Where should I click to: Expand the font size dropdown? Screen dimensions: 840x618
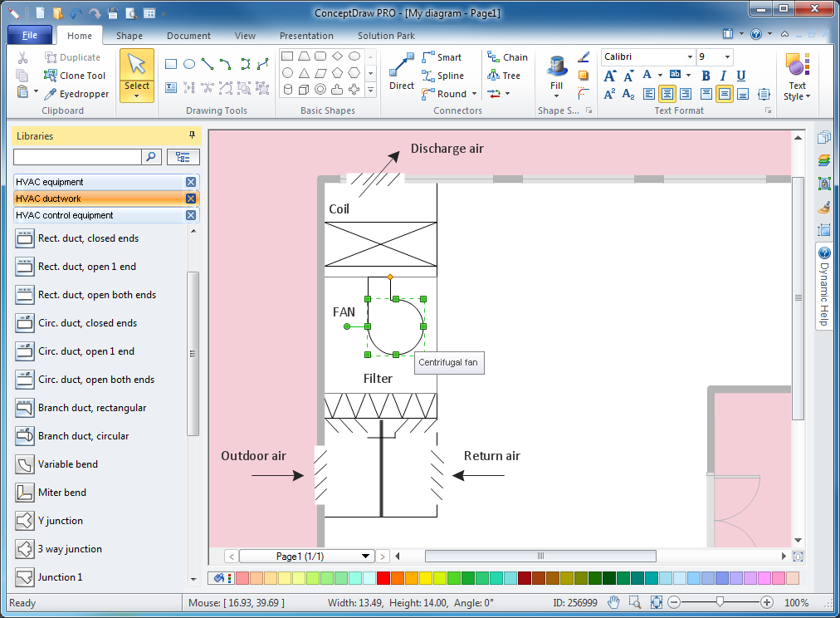[x=727, y=56]
